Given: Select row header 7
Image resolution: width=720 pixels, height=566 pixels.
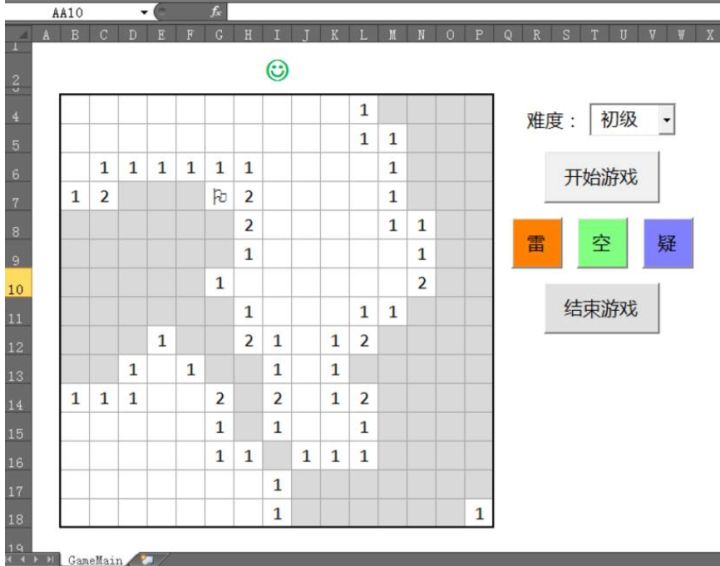Looking at the screenshot, I should (x=18, y=196).
